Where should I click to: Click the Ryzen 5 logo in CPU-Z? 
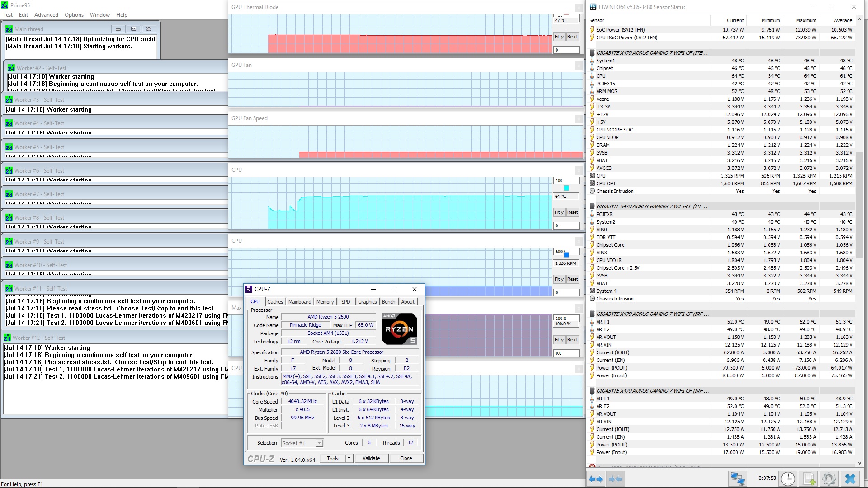click(x=399, y=329)
